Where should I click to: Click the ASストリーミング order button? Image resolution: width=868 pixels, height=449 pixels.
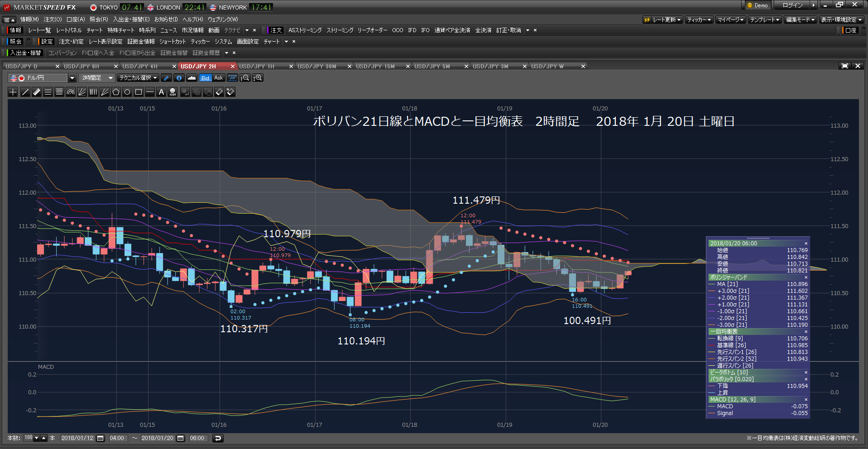(305, 30)
